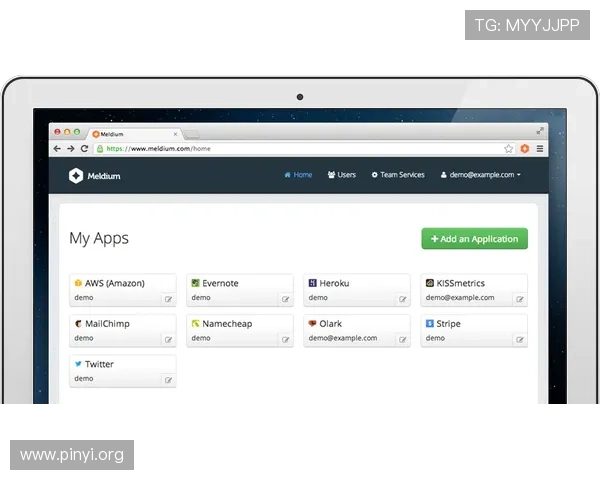
Task: Bookmark page with the star icon
Action: click(x=509, y=148)
